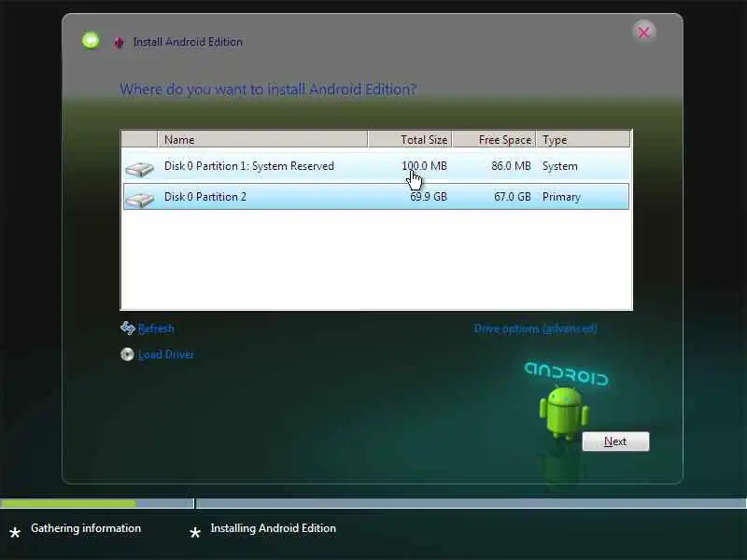Open the Load Driver link
The width and height of the screenshot is (747, 560).
point(166,355)
